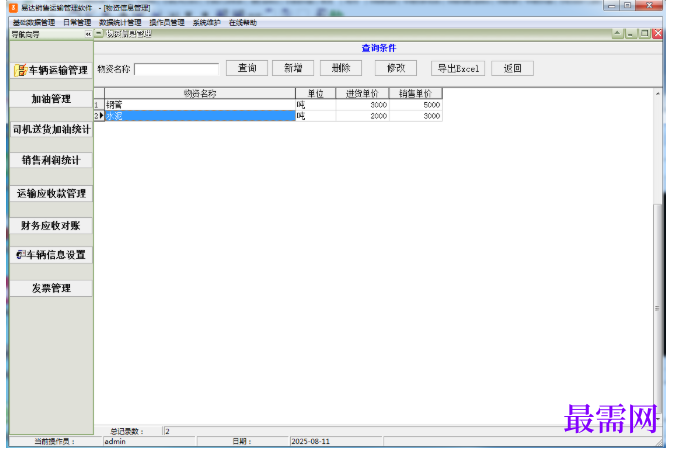Click the 查询 button
The image size is (676, 450).
pos(247,68)
